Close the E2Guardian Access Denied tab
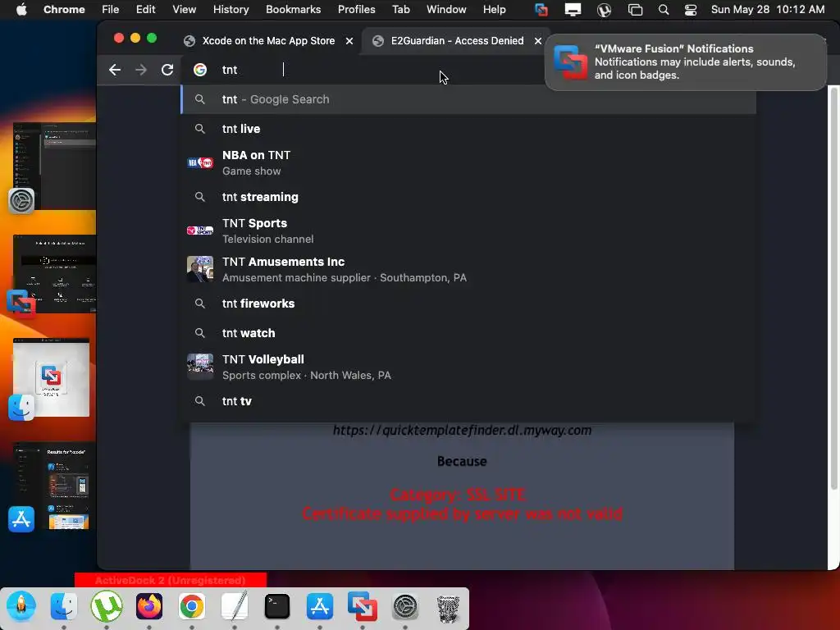The height and width of the screenshot is (630, 840). [x=538, y=41]
